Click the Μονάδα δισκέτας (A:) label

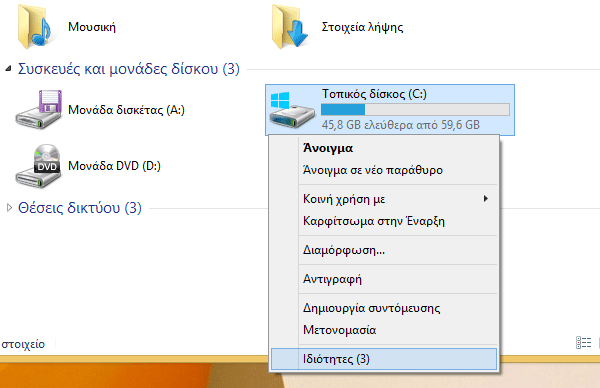point(126,110)
